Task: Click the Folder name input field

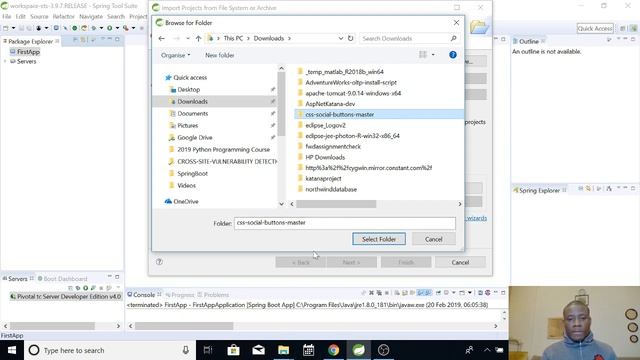Action: tap(344, 223)
